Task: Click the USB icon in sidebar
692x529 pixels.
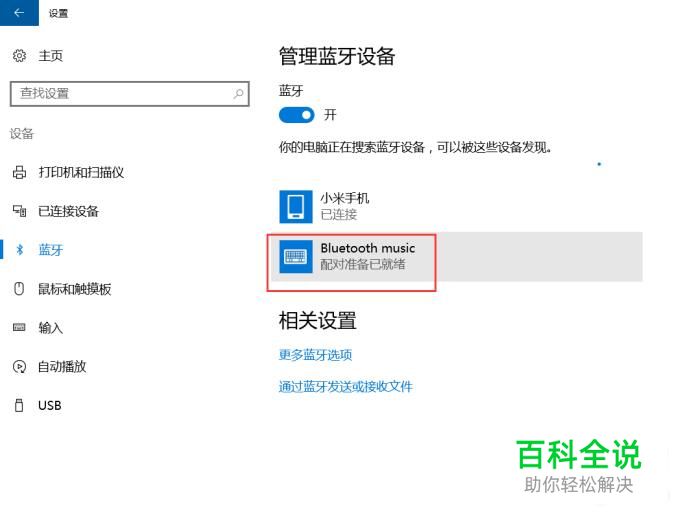Action: (x=19, y=405)
